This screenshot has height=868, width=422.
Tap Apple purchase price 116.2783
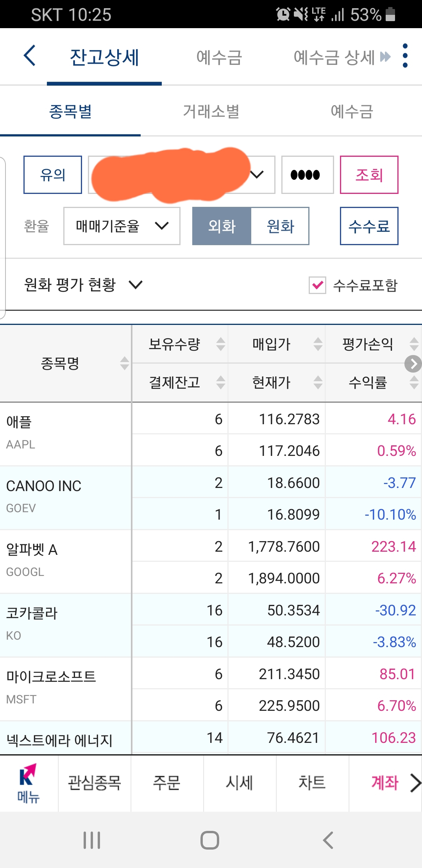pyautogui.click(x=289, y=419)
